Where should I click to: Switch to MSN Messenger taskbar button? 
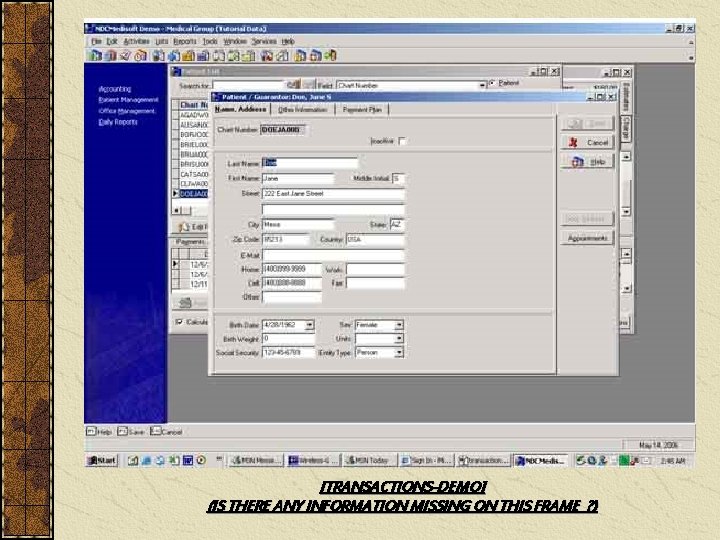pos(256,460)
